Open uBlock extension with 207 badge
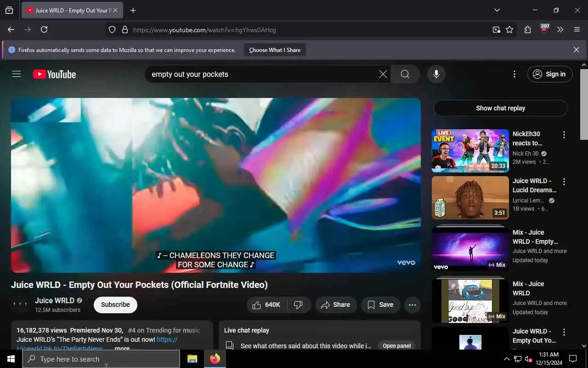Screen dimensions: 588x368 click(544, 29)
